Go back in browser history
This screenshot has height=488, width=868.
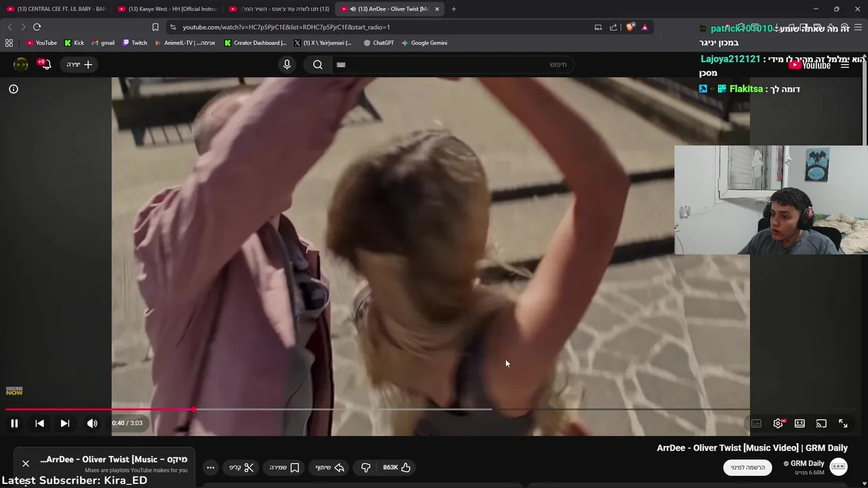(9, 27)
